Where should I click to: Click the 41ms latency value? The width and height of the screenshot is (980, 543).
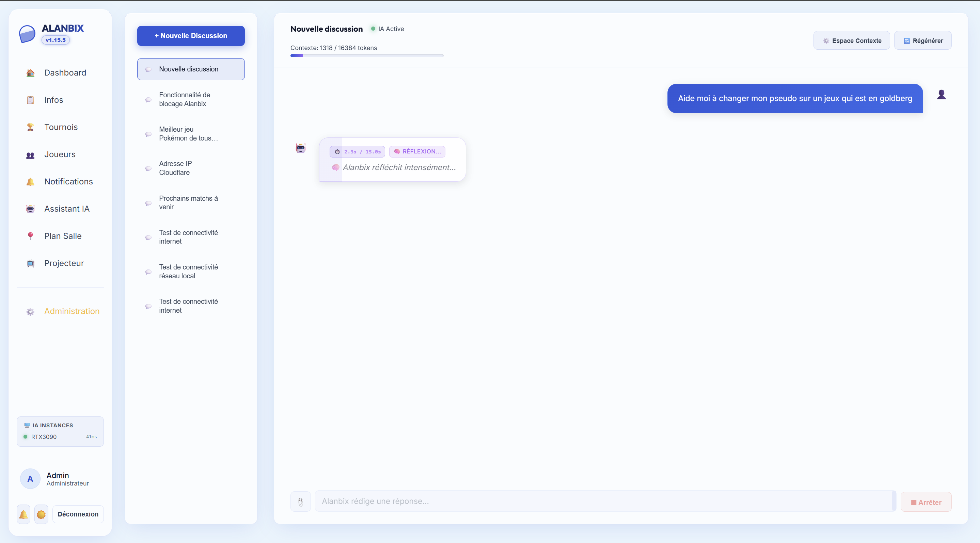(x=91, y=437)
